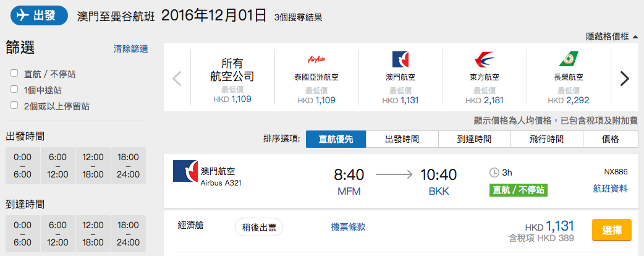644x256 pixels.
Task: Select departure time slot 6:00–12:00
Action: (57, 166)
